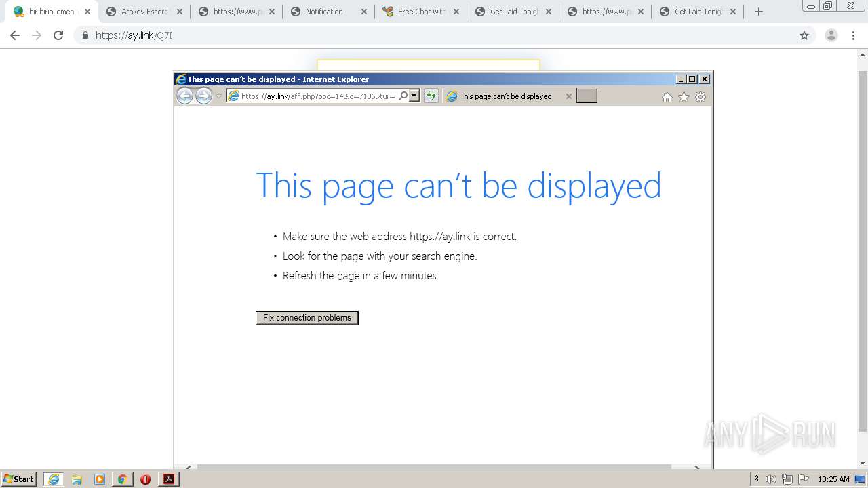Click Internet Explorer's forward button

click(203, 96)
